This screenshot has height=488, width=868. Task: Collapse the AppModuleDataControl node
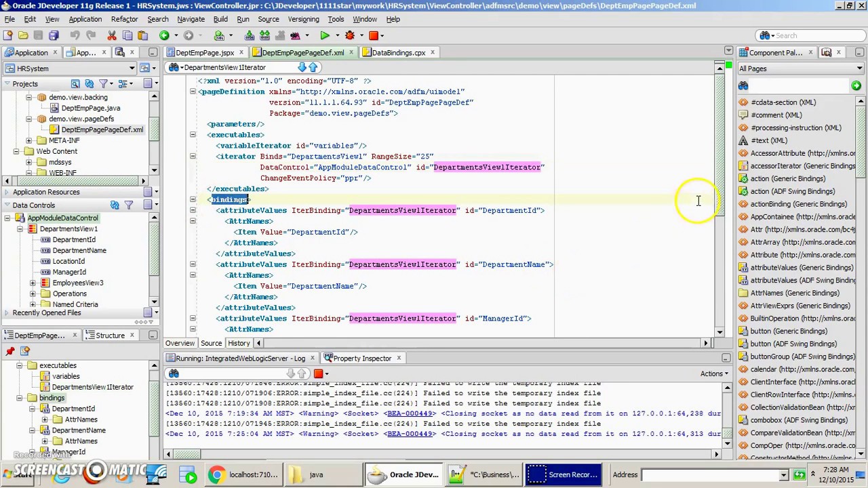tap(7, 218)
